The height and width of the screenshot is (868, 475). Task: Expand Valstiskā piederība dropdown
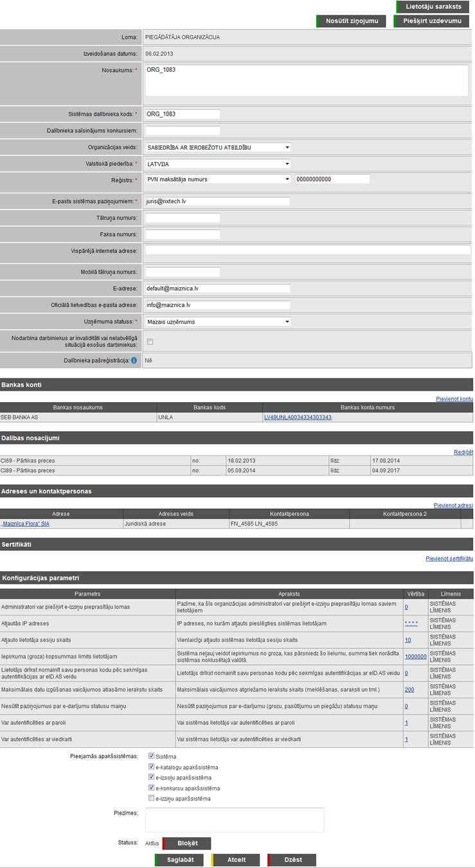coord(218,164)
